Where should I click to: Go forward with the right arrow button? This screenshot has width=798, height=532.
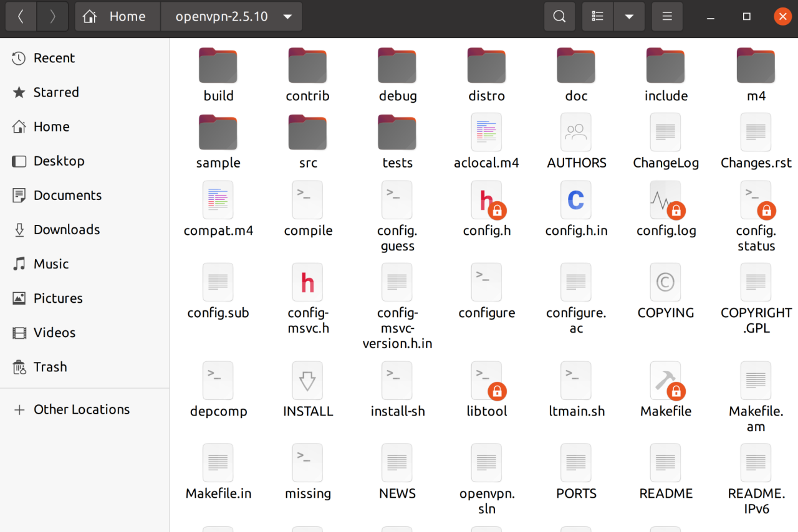point(52,17)
